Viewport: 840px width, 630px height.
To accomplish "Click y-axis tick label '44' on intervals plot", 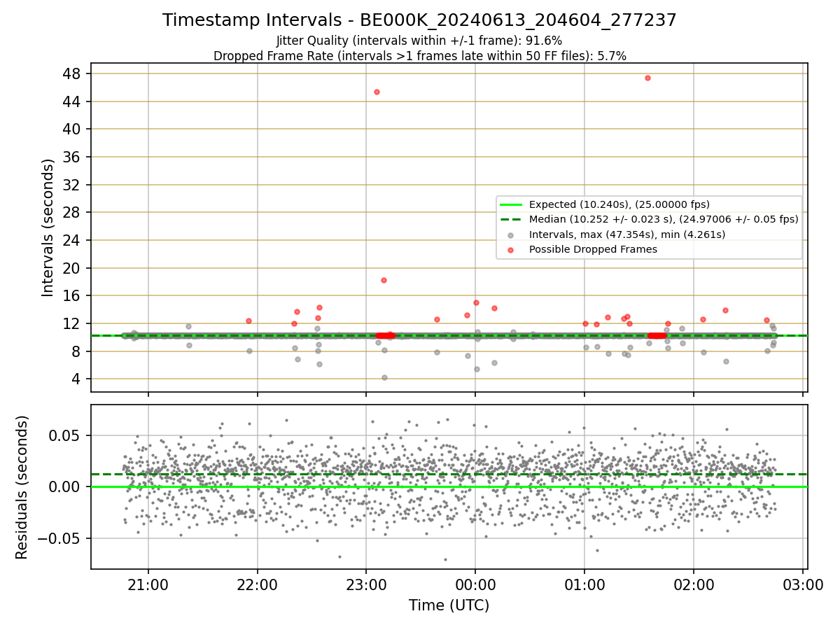I will 73,101.
